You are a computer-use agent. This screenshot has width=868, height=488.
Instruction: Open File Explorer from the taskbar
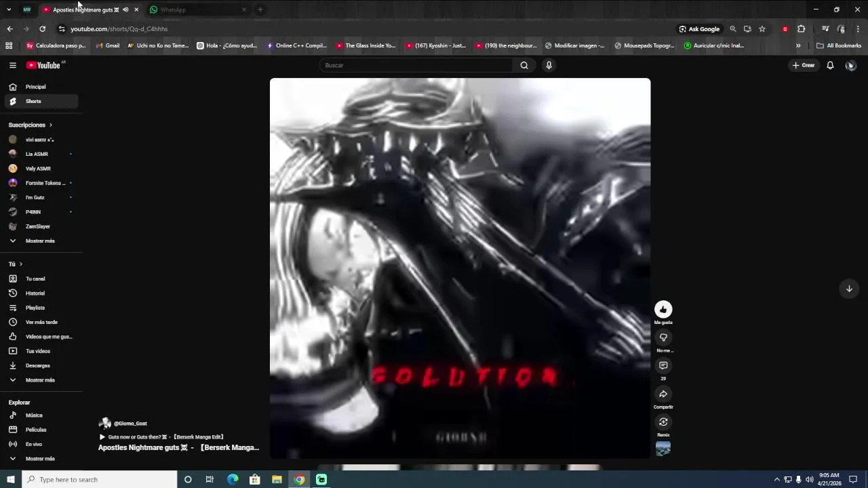tap(277, 479)
